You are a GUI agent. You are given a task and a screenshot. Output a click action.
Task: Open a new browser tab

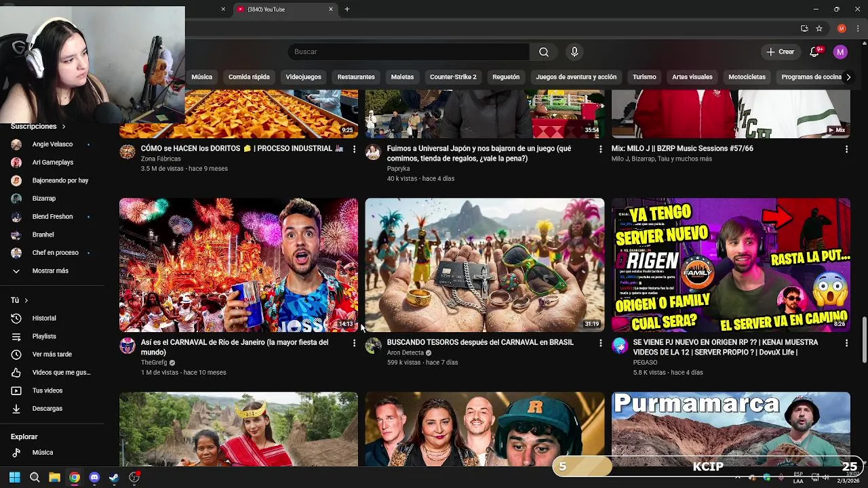pos(347,9)
